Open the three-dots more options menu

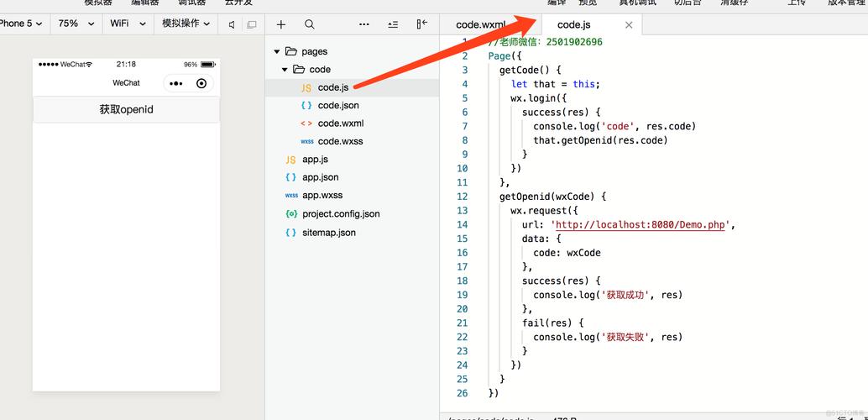(363, 24)
